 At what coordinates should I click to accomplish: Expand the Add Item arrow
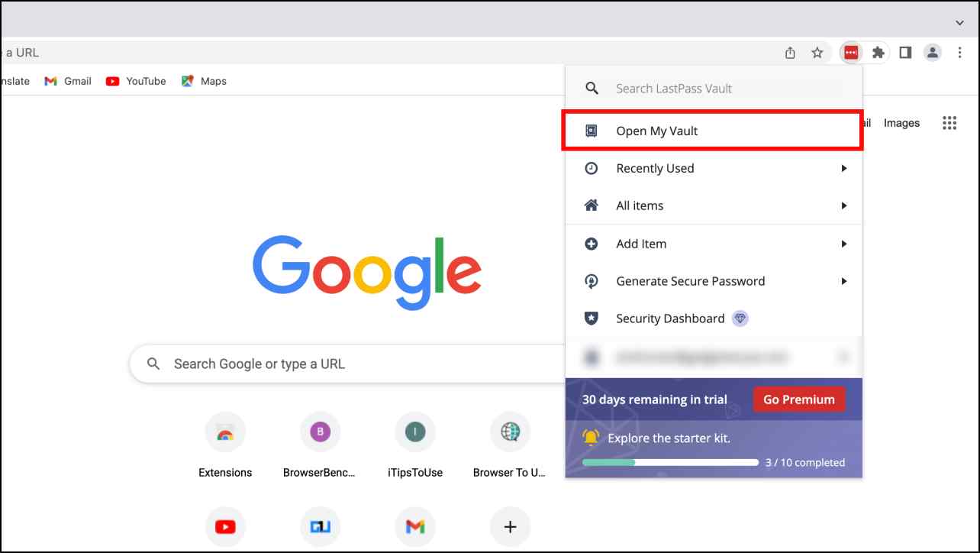click(844, 244)
